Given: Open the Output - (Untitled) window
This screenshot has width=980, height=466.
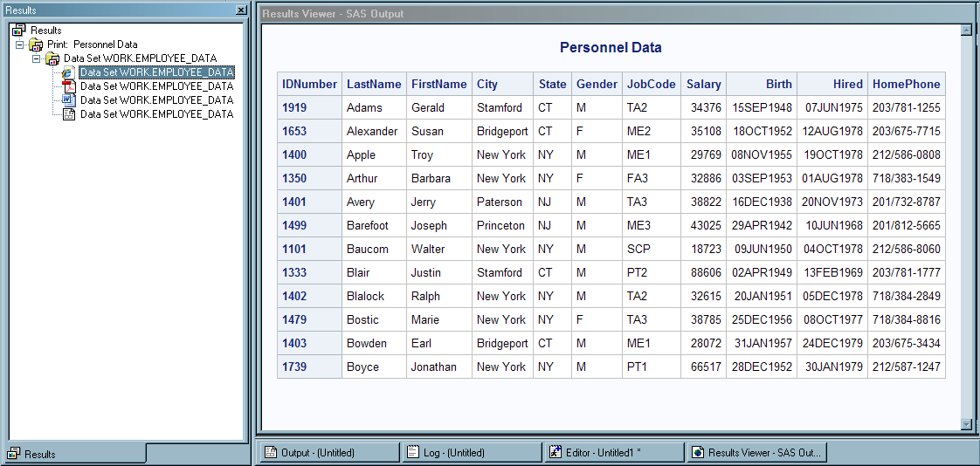Looking at the screenshot, I should tap(328, 452).
